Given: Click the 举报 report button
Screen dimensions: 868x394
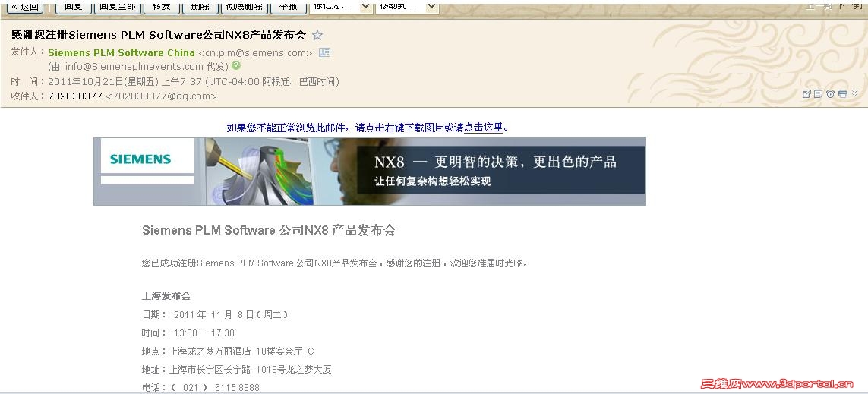Looking at the screenshot, I should tap(288, 7).
